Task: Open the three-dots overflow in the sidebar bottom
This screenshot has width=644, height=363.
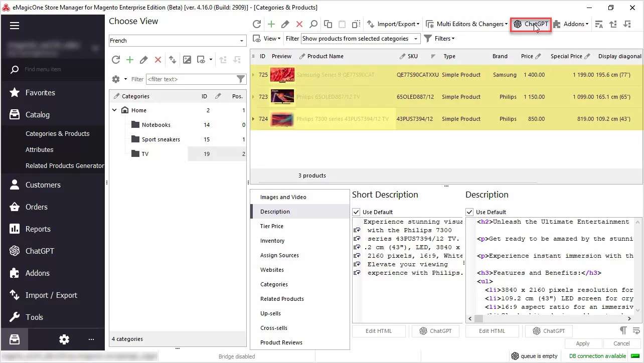Action: click(91, 339)
